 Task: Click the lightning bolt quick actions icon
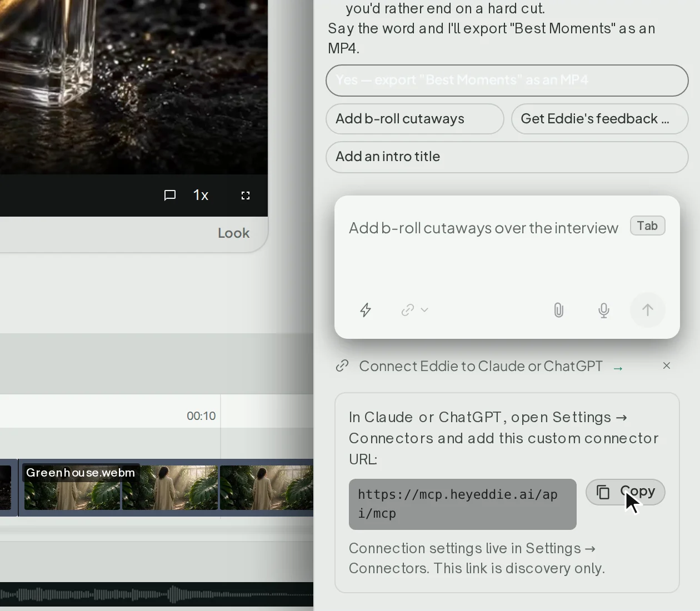coord(366,310)
